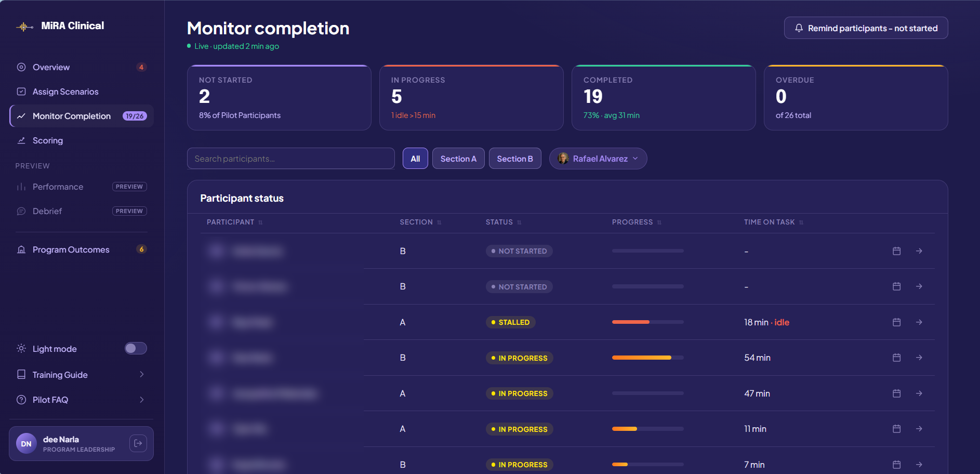Click the Overdue summary card
Viewport: 980px width, 474px height.
tap(856, 98)
